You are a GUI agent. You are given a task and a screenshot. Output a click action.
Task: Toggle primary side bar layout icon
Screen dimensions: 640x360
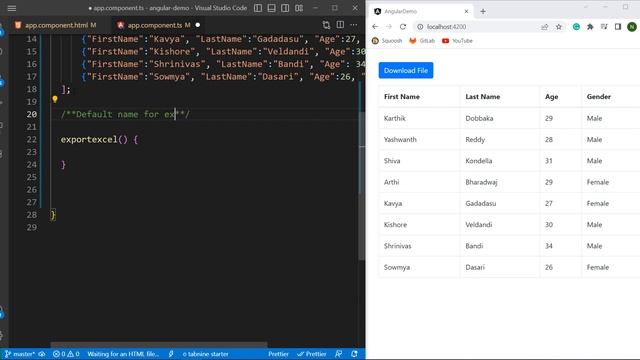pos(258,8)
